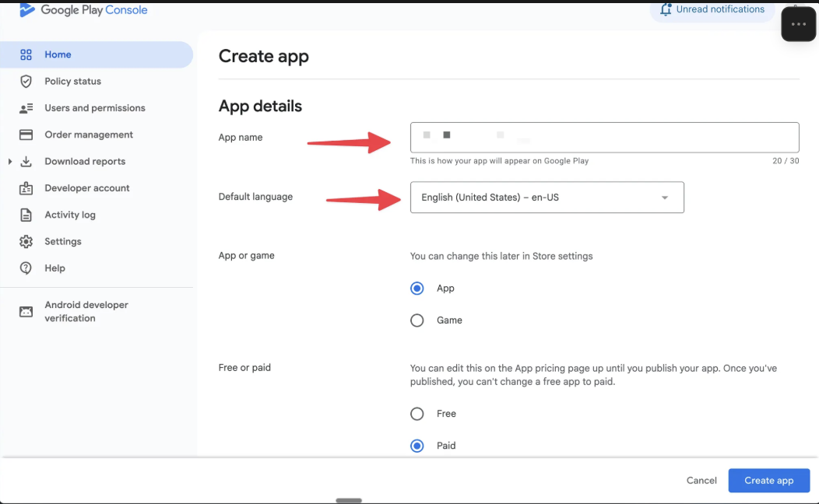
Task: Go to Home in sidebar
Action: pyautogui.click(x=97, y=54)
